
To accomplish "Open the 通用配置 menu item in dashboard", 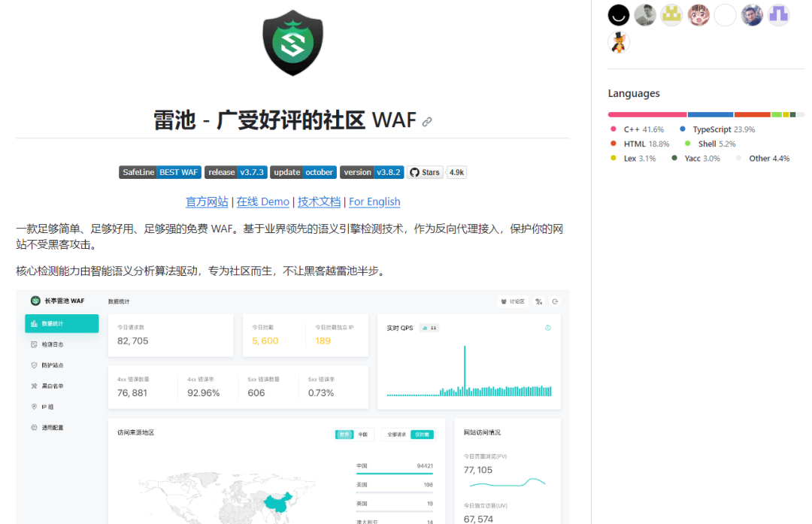I will click(62, 427).
